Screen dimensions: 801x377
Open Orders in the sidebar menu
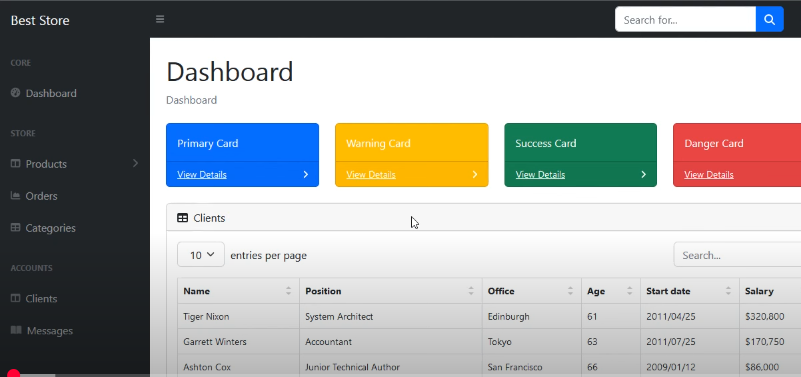pos(41,196)
